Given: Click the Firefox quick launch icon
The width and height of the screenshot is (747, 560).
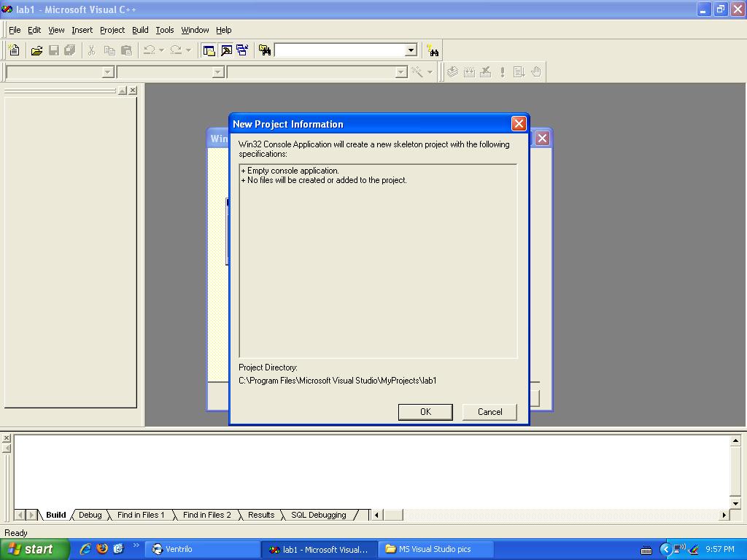Looking at the screenshot, I should 102,549.
